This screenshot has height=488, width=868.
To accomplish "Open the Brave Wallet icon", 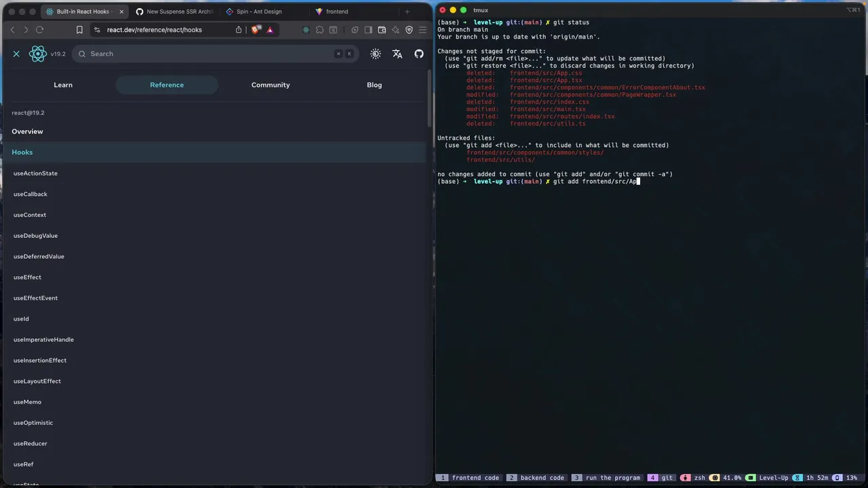I will coord(382,30).
